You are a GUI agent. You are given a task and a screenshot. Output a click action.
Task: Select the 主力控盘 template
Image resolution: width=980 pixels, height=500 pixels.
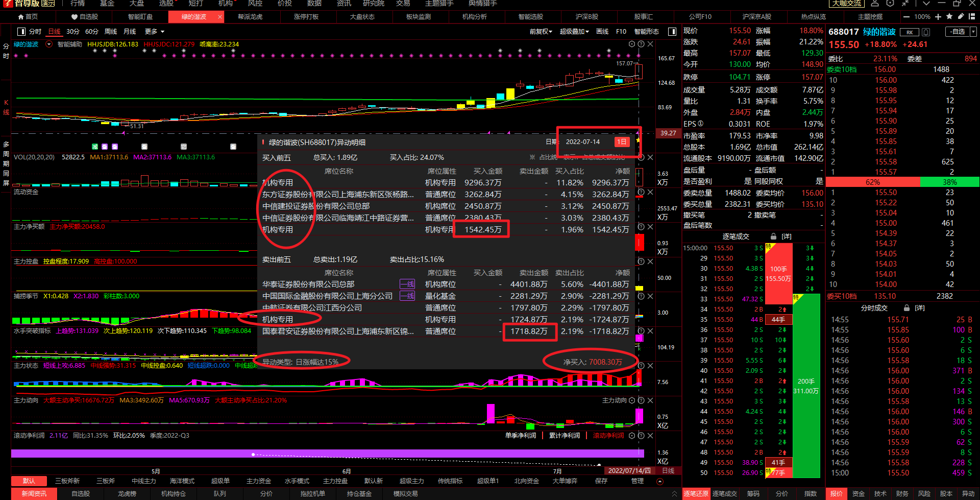[x=335, y=481]
